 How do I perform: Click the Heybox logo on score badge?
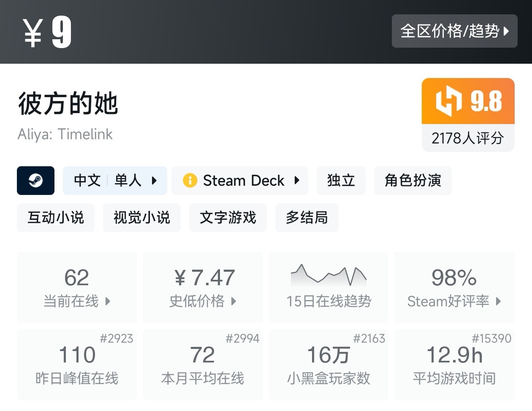coord(448,101)
